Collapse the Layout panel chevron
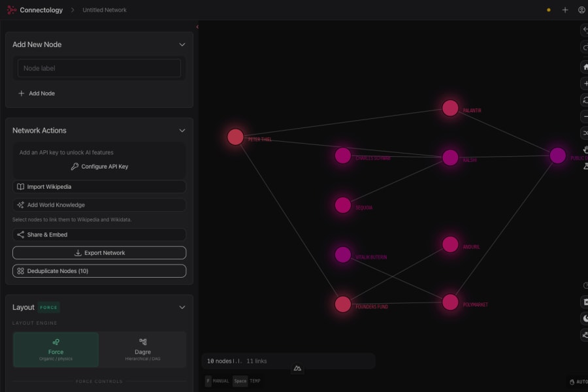Image resolution: width=588 pixels, height=392 pixels. [x=182, y=307]
